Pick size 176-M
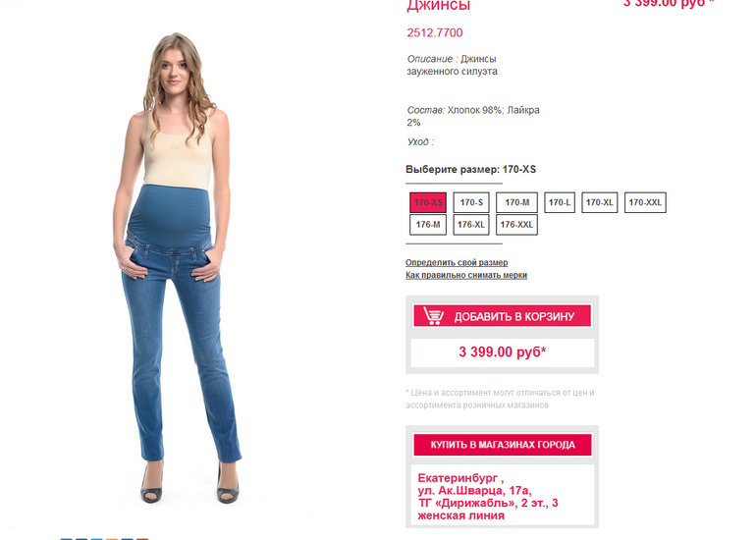The width and height of the screenshot is (756, 540). pos(428,225)
